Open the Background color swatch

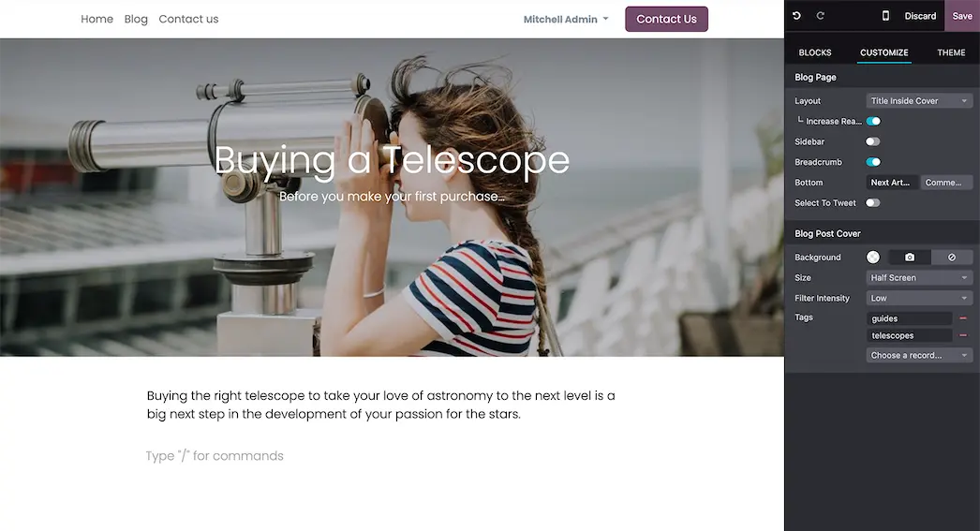coord(873,258)
